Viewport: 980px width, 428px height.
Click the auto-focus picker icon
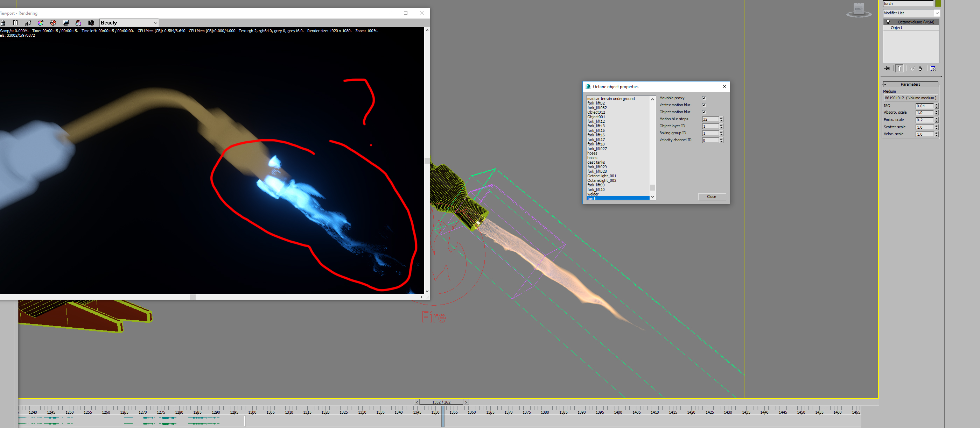[28, 23]
